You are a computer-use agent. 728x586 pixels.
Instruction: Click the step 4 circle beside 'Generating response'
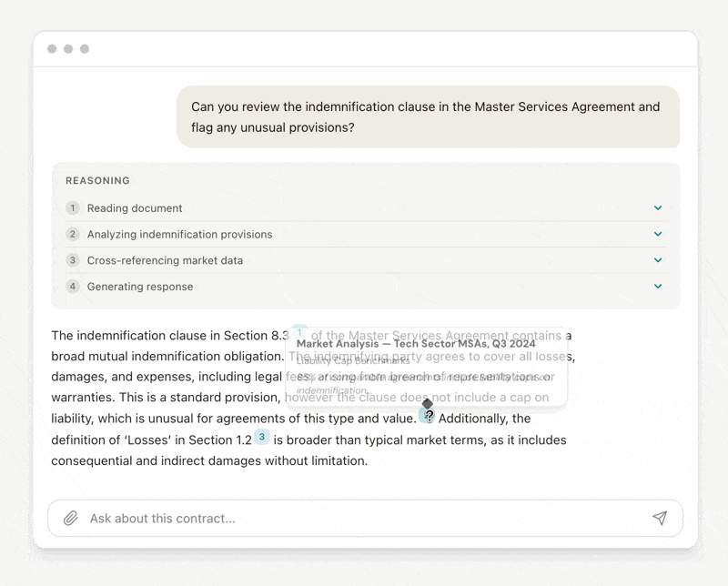(x=73, y=287)
